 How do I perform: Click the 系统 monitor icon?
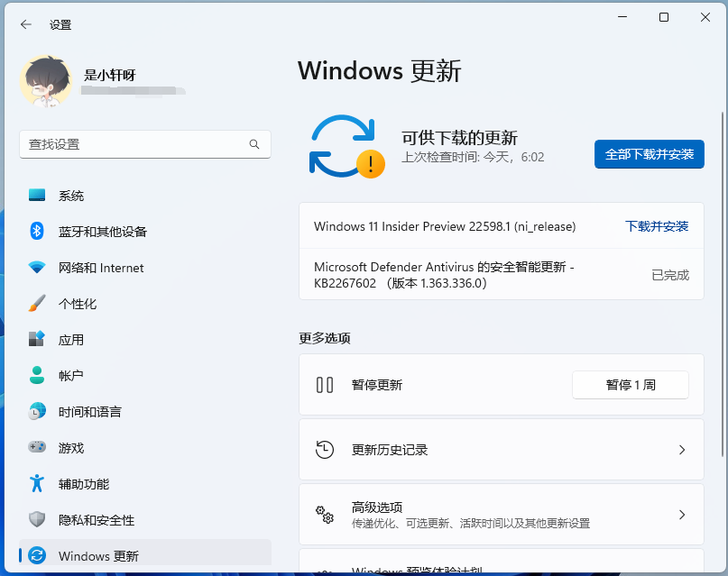[37, 196]
